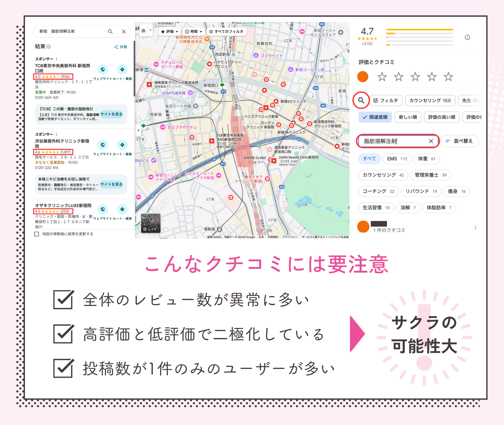Viewport: 504px width, 425px height.
Task: Collapse the side panel using the arrow tab
Action: tap(138, 131)
